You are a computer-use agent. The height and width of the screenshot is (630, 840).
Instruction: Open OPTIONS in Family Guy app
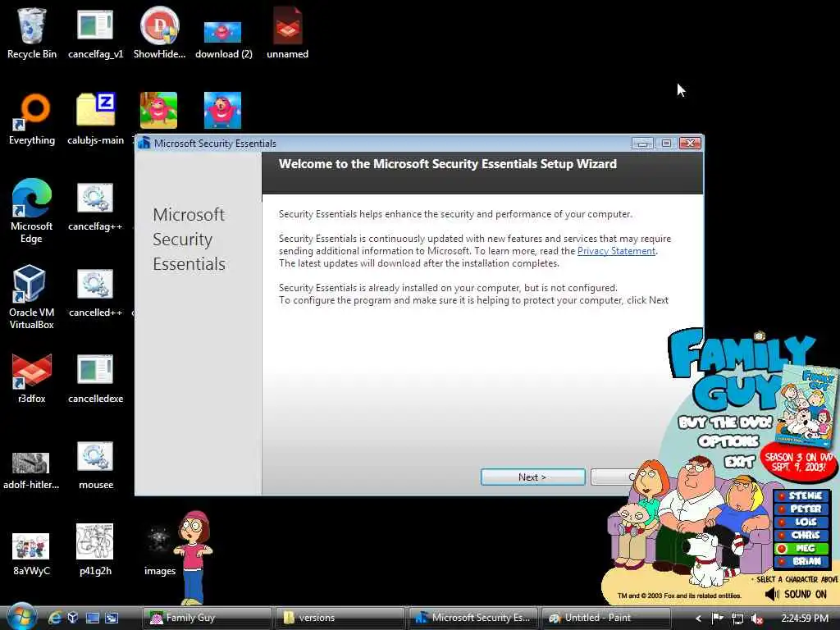point(728,441)
